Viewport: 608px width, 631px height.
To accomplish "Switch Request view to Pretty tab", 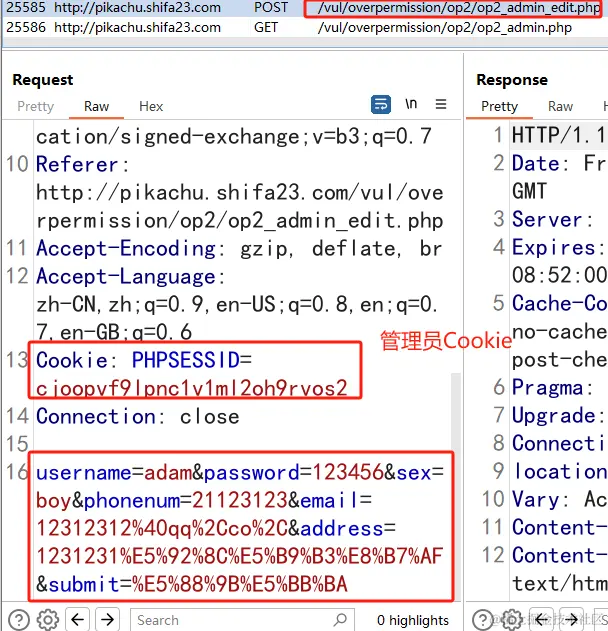I will tap(35, 106).
